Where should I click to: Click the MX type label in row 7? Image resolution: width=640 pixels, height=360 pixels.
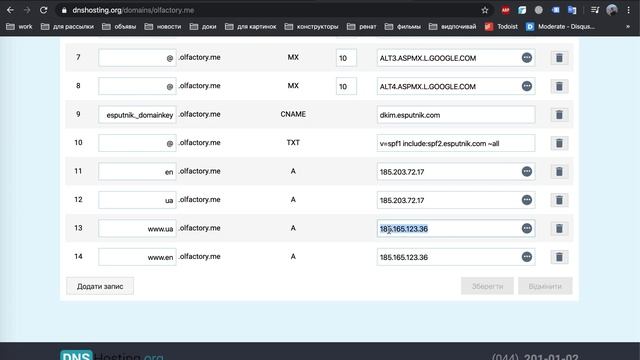[x=293, y=57]
